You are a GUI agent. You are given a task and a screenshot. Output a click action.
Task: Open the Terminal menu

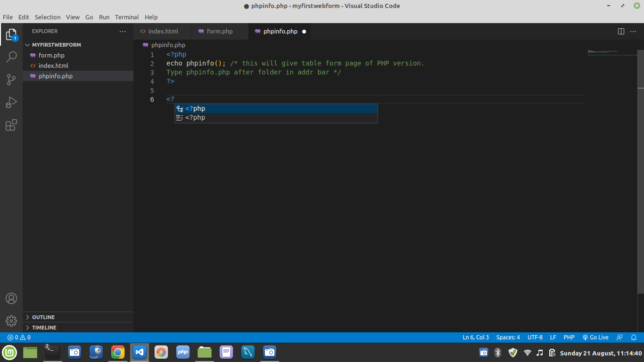(x=127, y=17)
